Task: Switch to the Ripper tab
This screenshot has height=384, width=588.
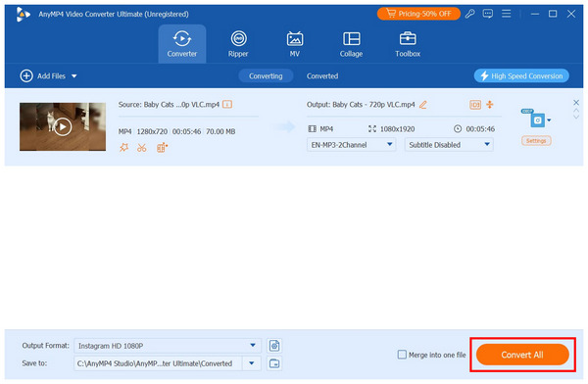Action: [238, 44]
